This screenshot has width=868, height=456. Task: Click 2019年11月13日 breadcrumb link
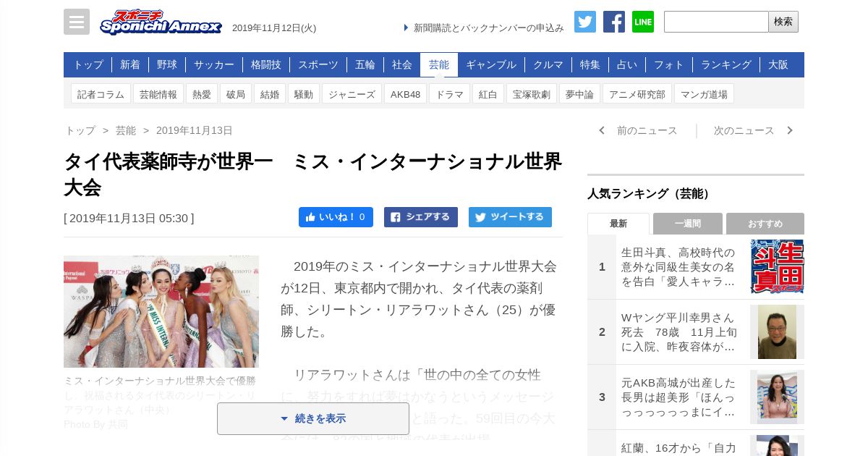point(195,130)
